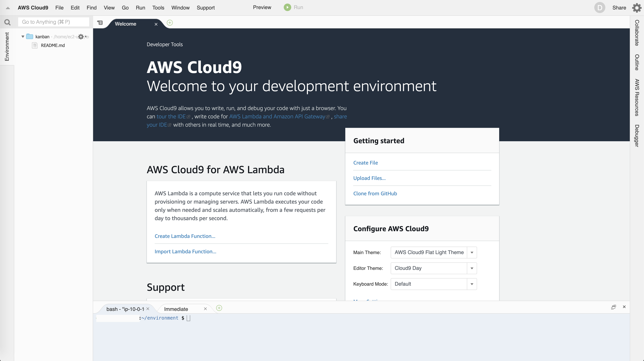This screenshot has height=361, width=644.
Task: Open Editor Theme dropdown arrow
Action: pos(472,268)
